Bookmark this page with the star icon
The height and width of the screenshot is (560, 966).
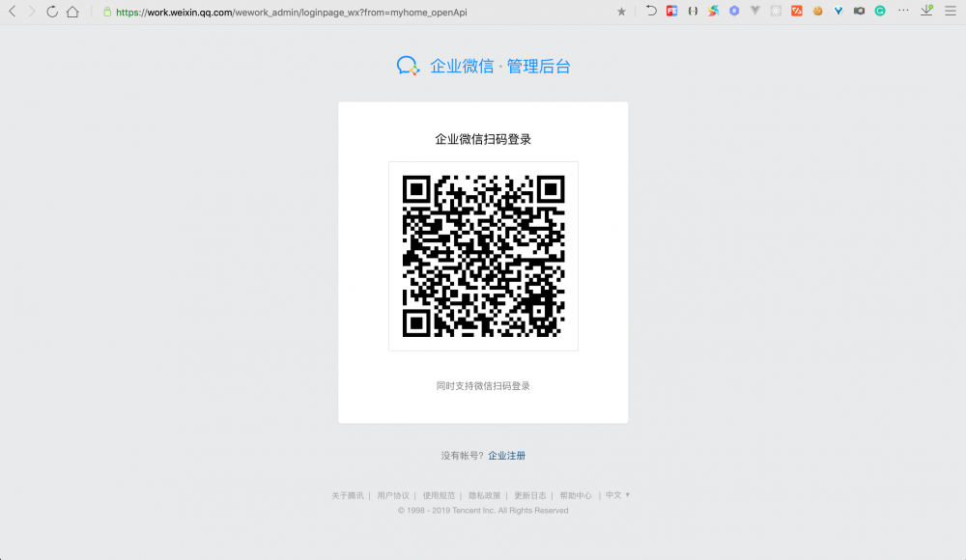(621, 12)
